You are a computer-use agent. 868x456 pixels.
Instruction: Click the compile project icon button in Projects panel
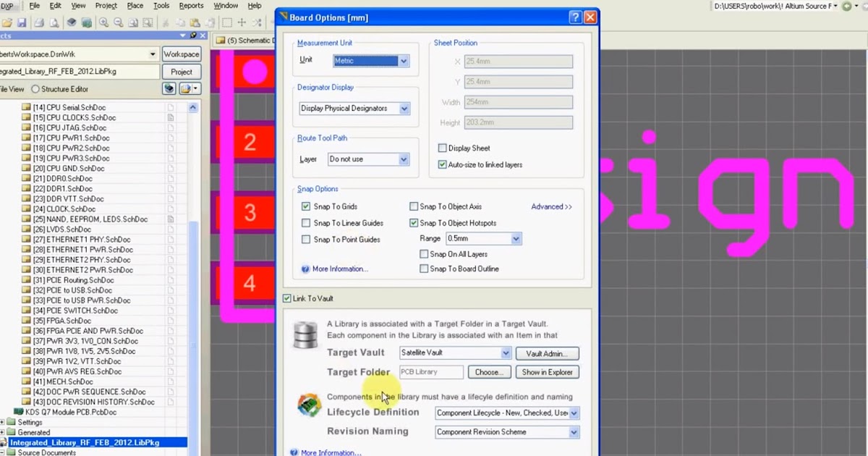point(169,88)
